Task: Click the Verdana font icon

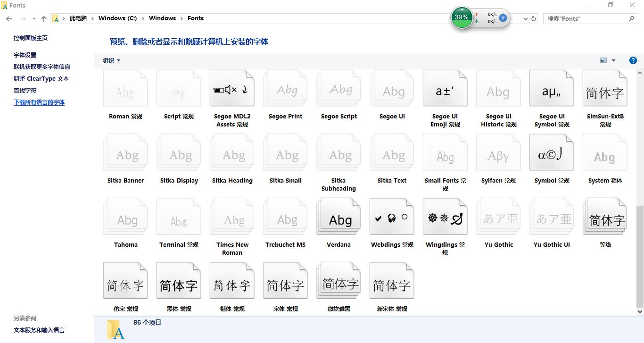Action: 339,217
